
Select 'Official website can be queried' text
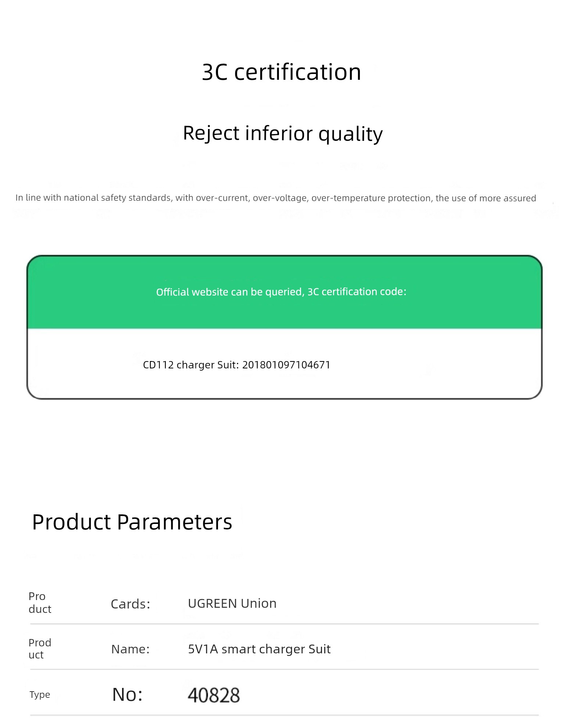(x=229, y=292)
